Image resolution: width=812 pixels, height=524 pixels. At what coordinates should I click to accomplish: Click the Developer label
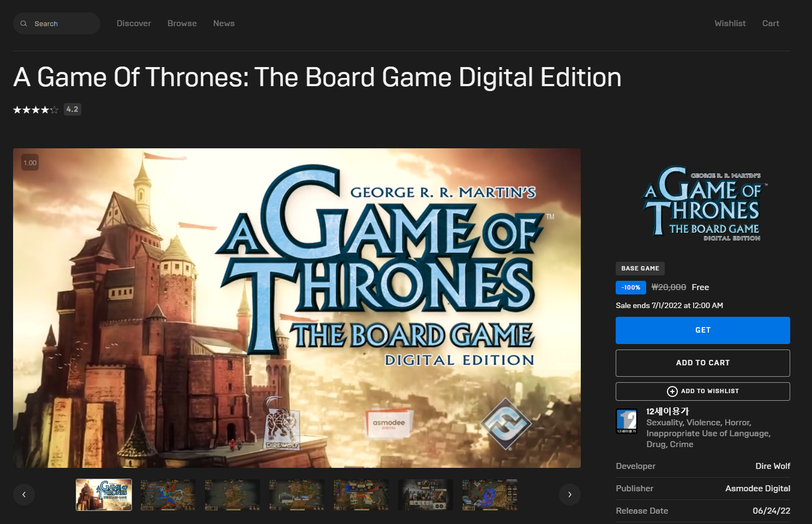635,466
